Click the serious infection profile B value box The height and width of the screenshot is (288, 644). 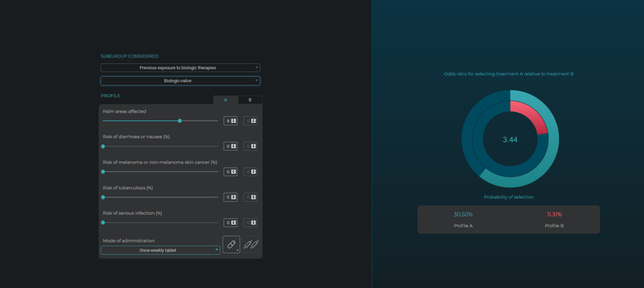(250, 223)
